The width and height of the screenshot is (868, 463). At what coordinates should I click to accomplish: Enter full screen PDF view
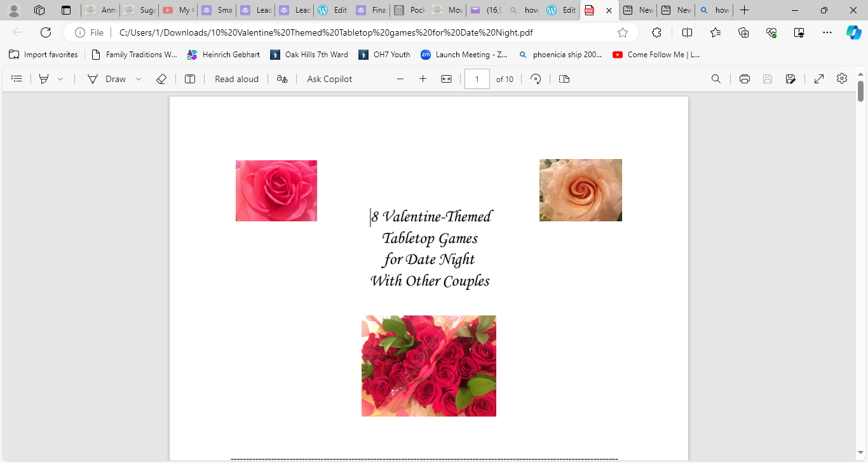coord(819,79)
